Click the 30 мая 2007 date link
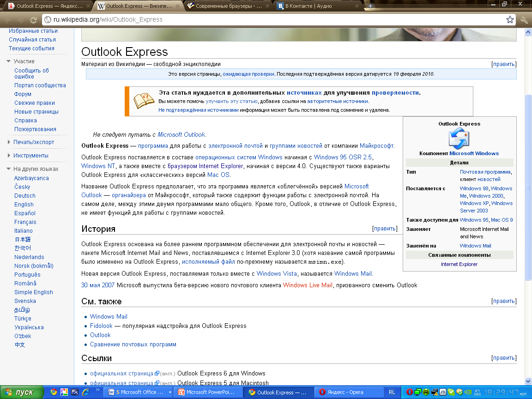Viewport: 532px width, 399px height. pos(98,285)
